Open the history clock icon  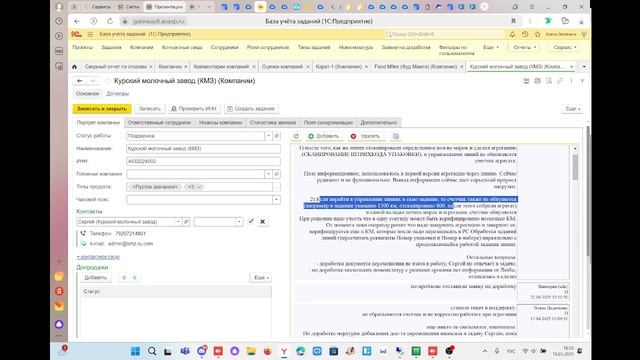click(x=525, y=34)
